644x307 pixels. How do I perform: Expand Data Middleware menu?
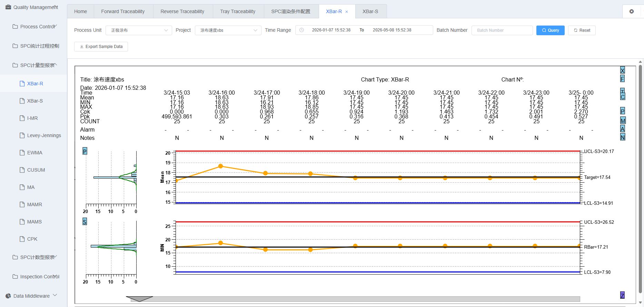pyautogui.click(x=33, y=296)
